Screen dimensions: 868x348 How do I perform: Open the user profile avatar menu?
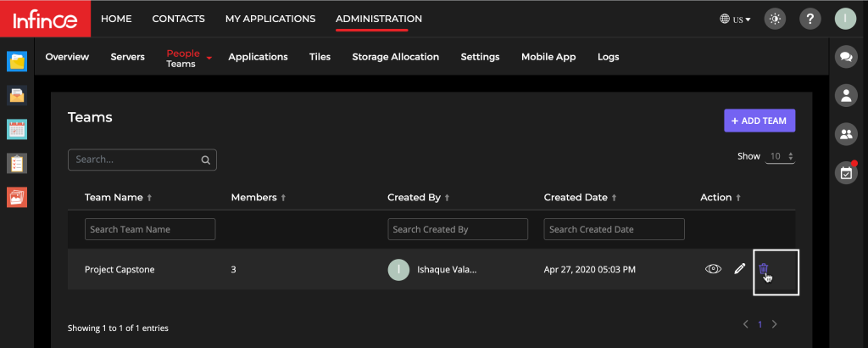pos(845,19)
